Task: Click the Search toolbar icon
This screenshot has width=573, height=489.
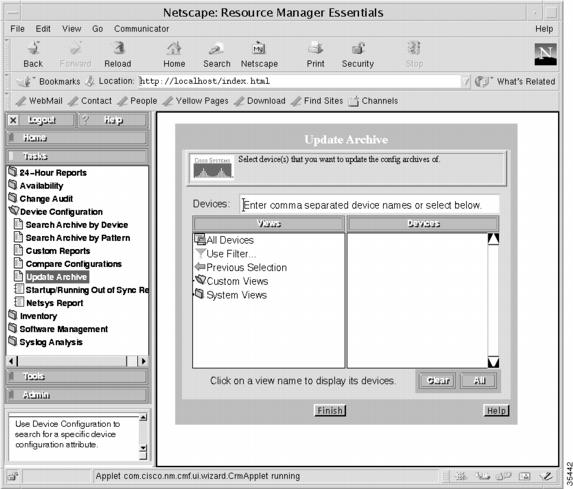Action: pos(217,54)
